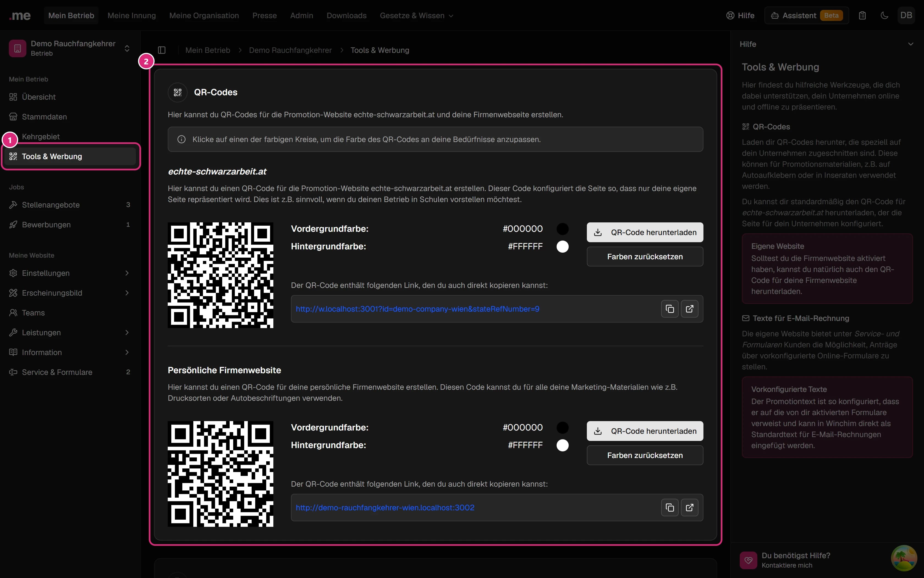Pick background color for the echte-schwarzarbeit.at QR
The image size is (924, 578).
[x=562, y=247]
